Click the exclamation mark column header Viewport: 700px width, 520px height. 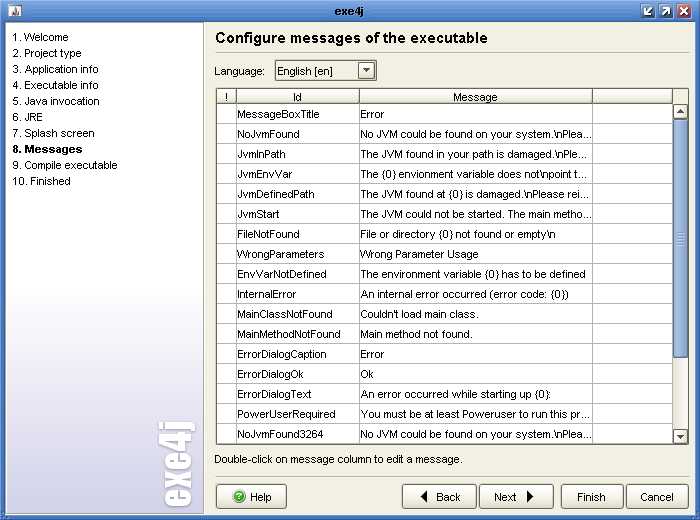point(226,97)
